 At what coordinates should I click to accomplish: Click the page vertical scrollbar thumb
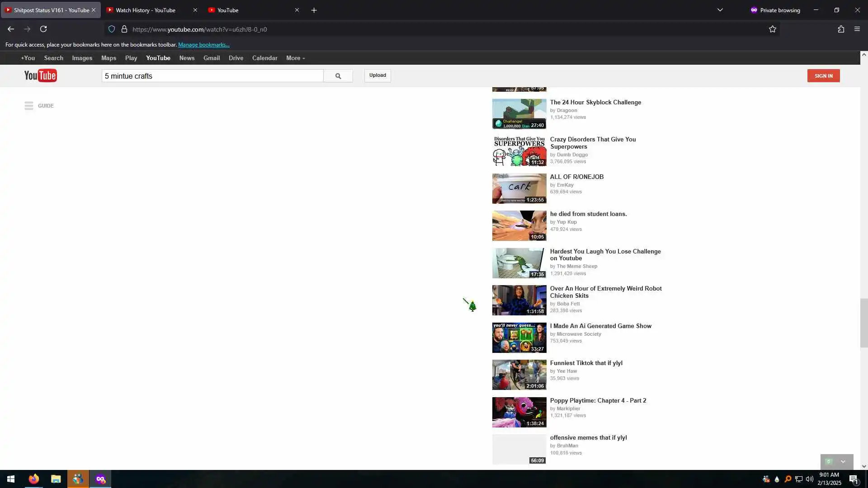863,323
